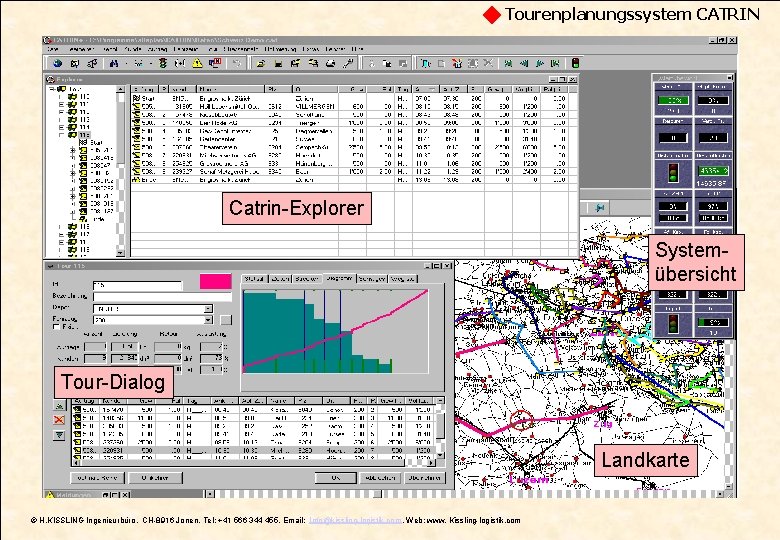780x540 pixels.
Task: Click the save diskette toolbar icon
Action: [278, 63]
